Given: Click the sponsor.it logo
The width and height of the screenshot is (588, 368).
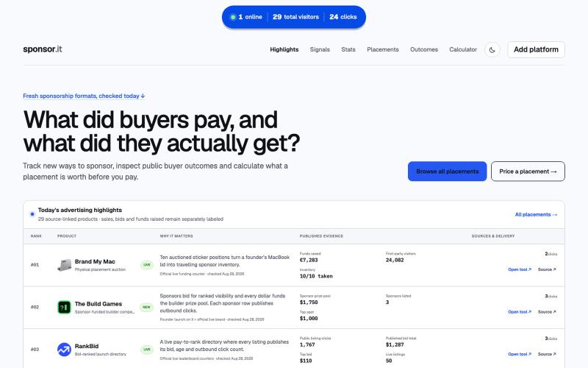Looking at the screenshot, I should click(43, 49).
